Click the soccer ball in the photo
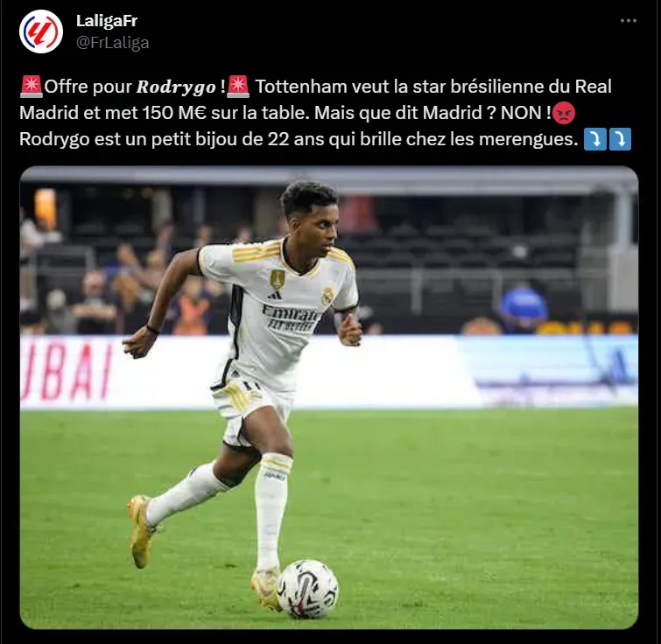The image size is (661, 644). click(308, 589)
